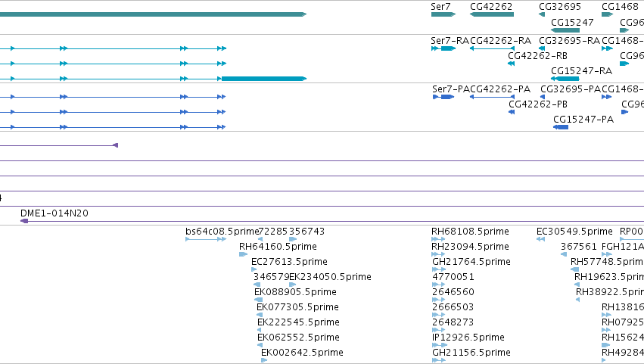Click the EK088905.5prime EST label
Screen dimensions: 644x364
(x=295, y=292)
